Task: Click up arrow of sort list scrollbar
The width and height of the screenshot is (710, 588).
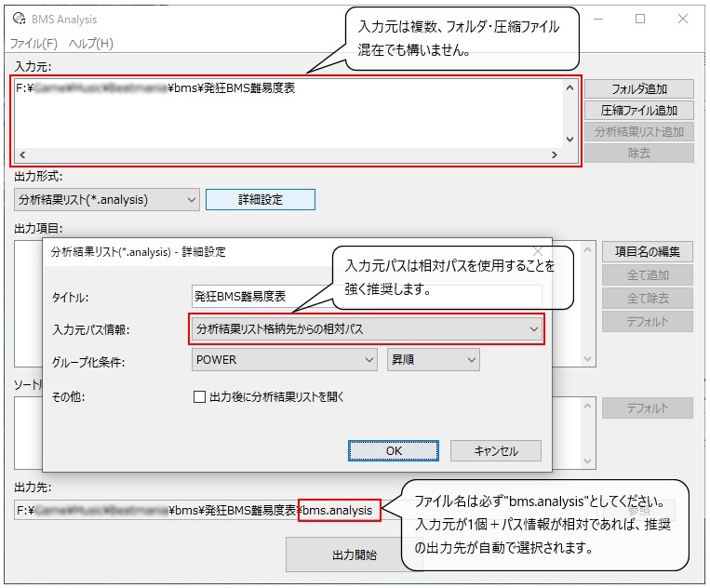Action: point(588,406)
